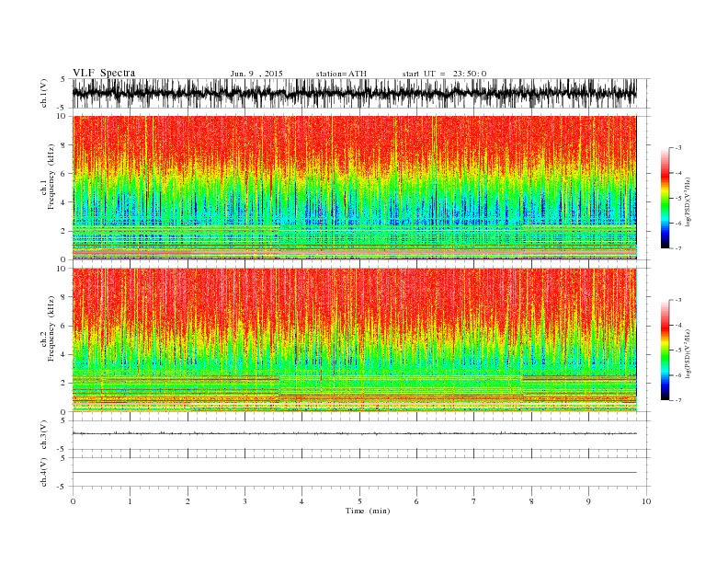Click the date 'Jun. 9, 2015'

(x=256, y=74)
